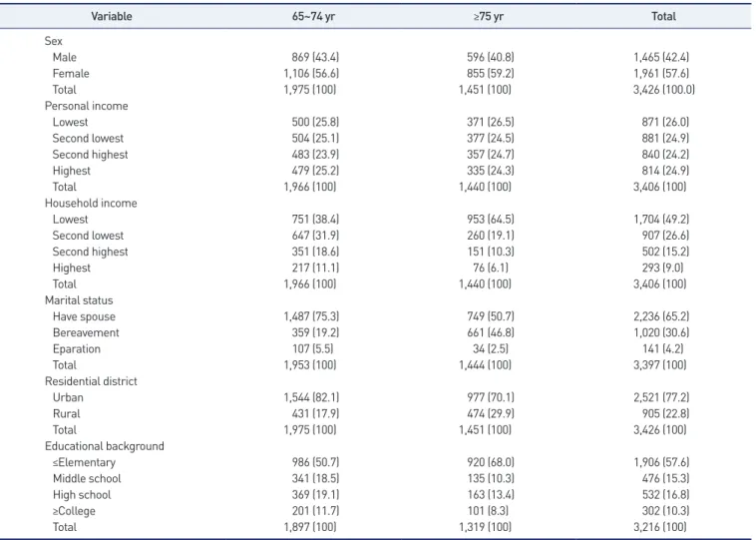
Task: Select the '≤Elementary' row label
Action: coord(84,463)
